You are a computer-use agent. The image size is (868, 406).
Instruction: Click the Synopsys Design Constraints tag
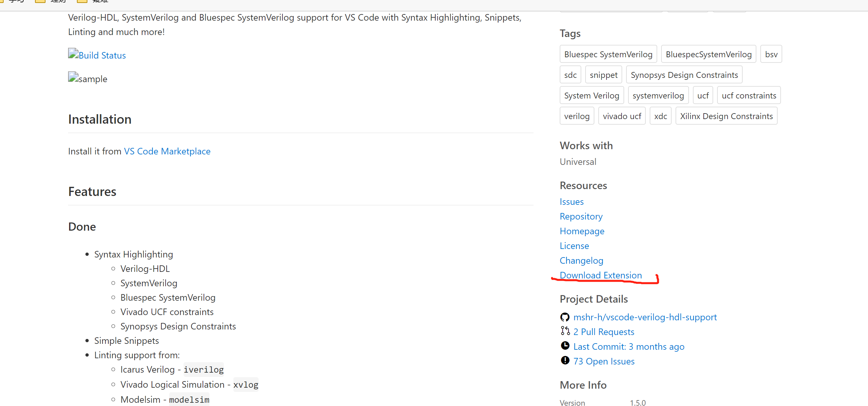tap(684, 75)
